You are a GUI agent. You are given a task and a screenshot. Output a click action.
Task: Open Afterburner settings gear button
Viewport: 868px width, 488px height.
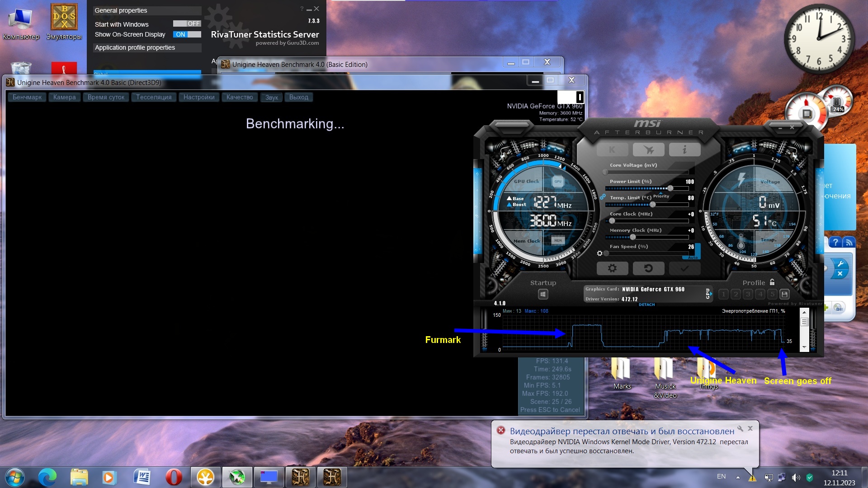(612, 268)
